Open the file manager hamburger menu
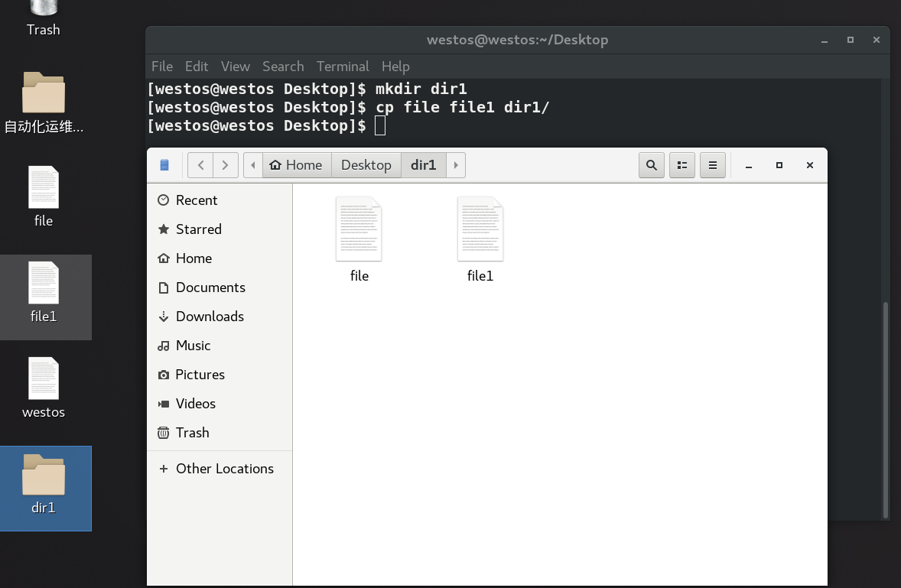Viewport: 901px width, 588px height. pos(713,165)
